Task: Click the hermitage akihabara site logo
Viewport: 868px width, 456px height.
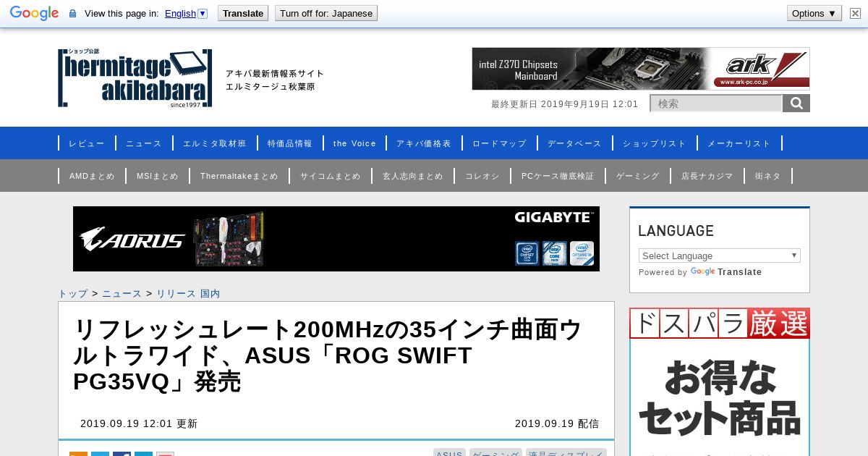Action: point(135,78)
